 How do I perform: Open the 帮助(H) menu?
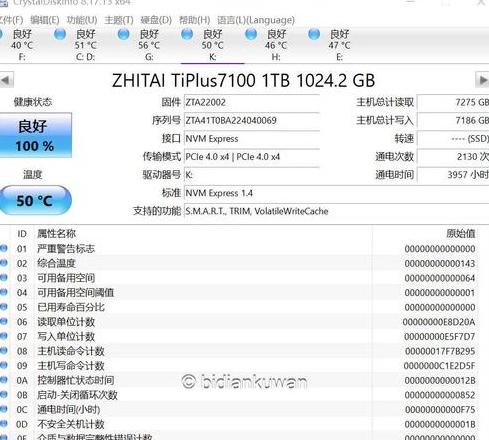[x=195, y=20]
